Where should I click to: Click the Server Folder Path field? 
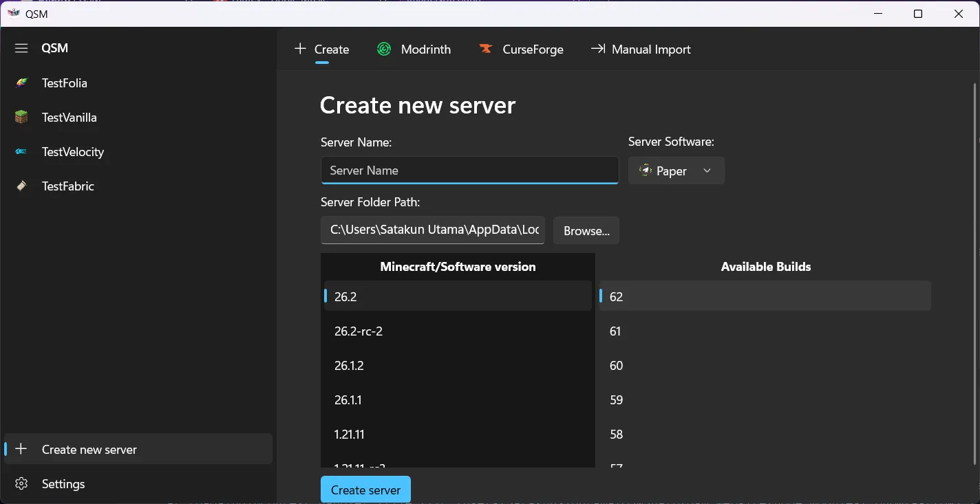(433, 230)
